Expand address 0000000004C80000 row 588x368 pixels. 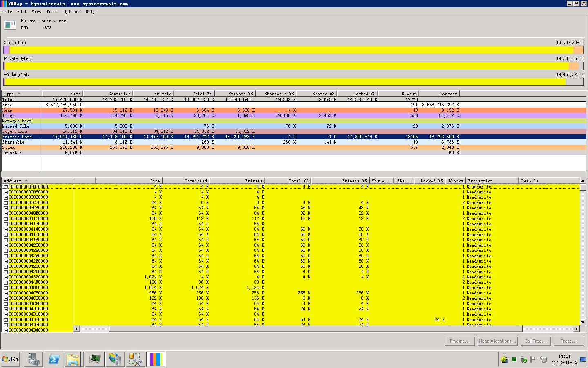pos(6,293)
